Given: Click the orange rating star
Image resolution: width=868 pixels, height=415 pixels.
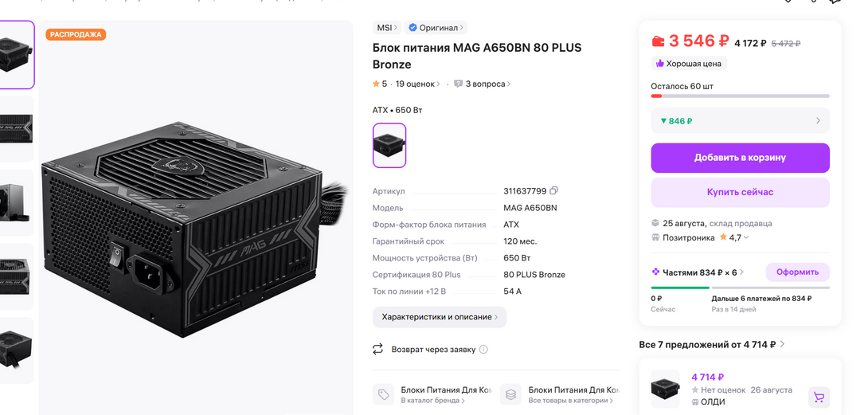Looking at the screenshot, I should (376, 84).
